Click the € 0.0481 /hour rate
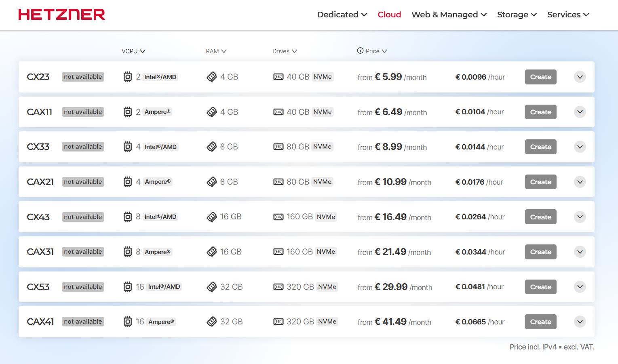Image resolution: width=618 pixels, height=364 pixels. coord(479,287)
